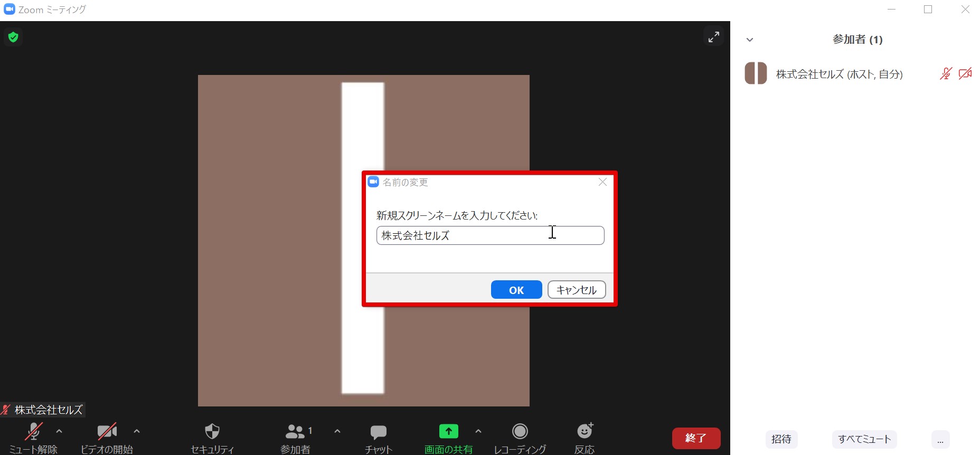Maximize the Zoom ミーティング window
Screen dimensions: 980x455
coord(928,10)
